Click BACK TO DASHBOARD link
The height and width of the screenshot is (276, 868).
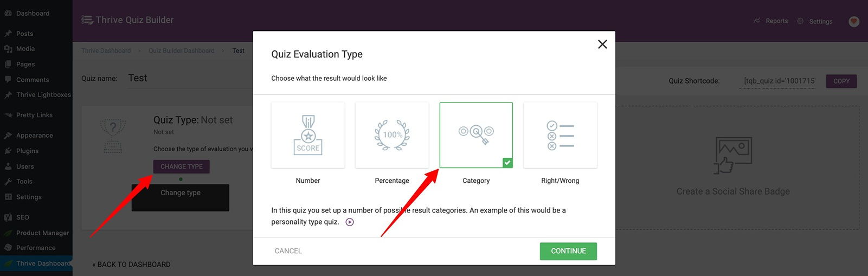point(131,265)
